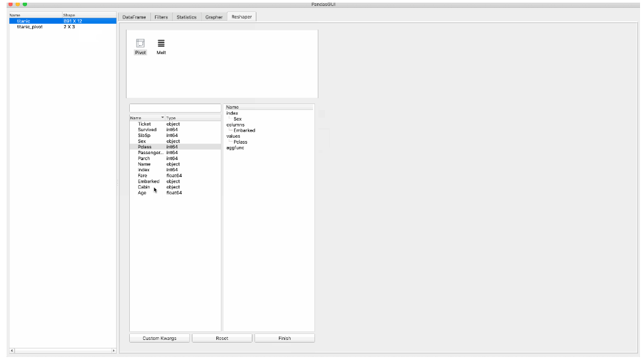Select the Age column row
This screenshot has height=361, width=644.
pos(175,193)
